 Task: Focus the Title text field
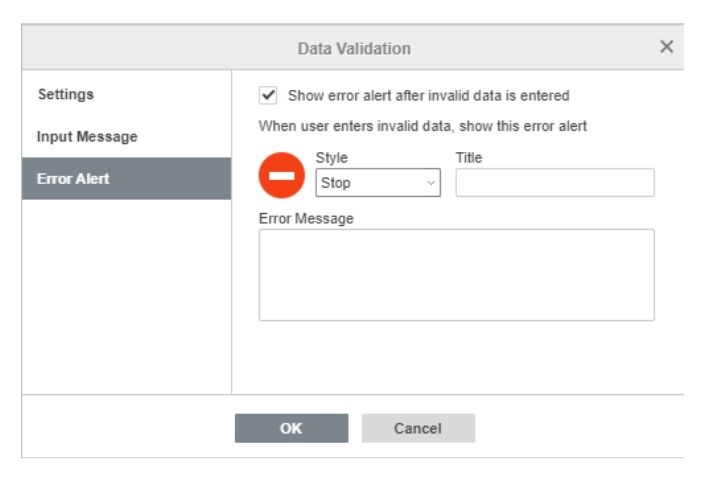(555, 183)
